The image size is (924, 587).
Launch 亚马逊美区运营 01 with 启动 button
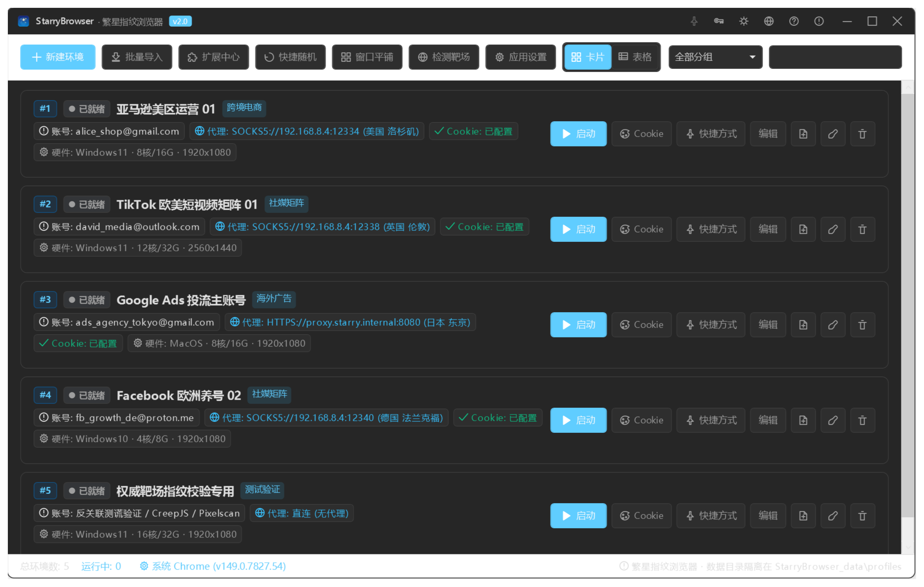pyautogui.click(x=578, y=134)
